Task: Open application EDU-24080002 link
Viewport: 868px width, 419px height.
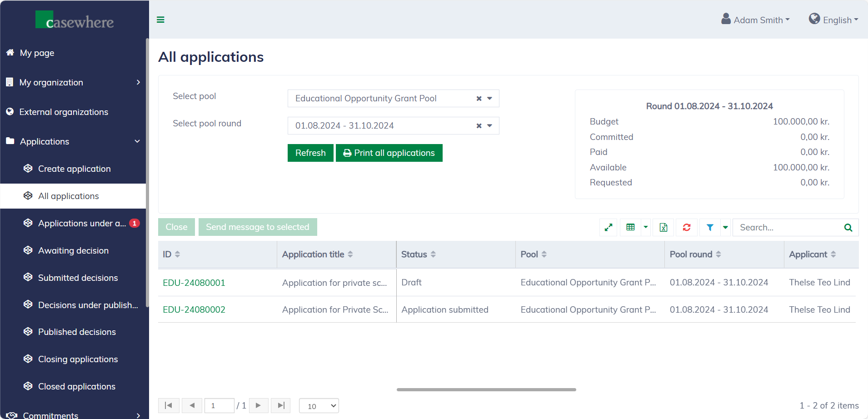Action: click(x=194, y=309)
